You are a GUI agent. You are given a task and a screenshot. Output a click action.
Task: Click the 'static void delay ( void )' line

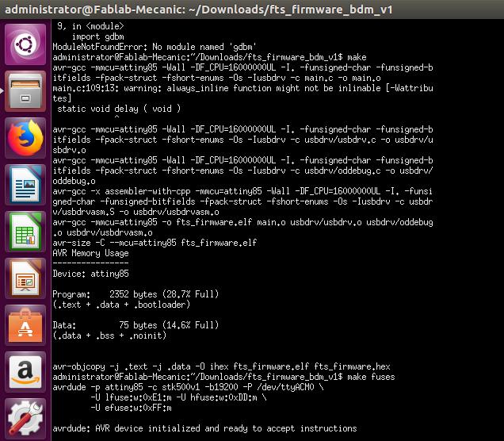[x=119, y=109]
